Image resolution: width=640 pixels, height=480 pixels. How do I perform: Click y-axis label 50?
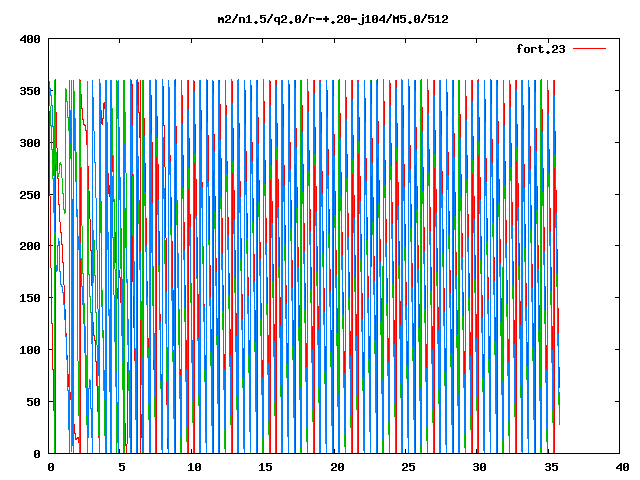tap(33, 402)
